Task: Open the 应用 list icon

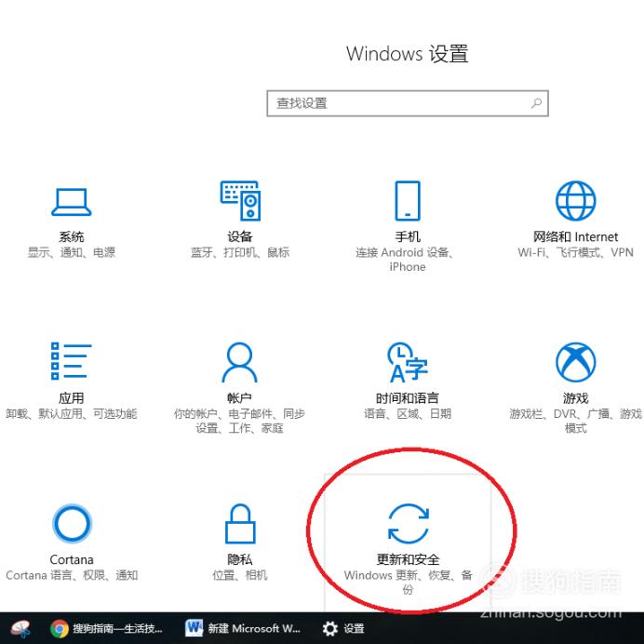Action: 71,361
